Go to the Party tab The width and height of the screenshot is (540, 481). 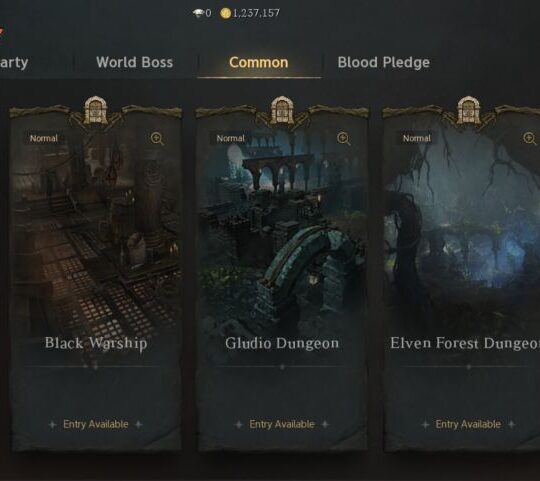click(x=14, y=63)
